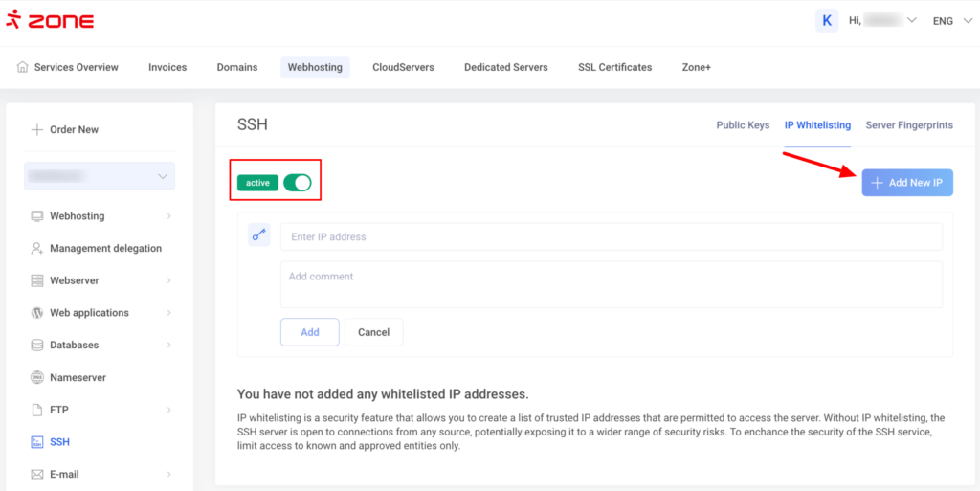The image size is (980, 491).
Task: Click the Enter IP address field
Action: tap(611, 237)
